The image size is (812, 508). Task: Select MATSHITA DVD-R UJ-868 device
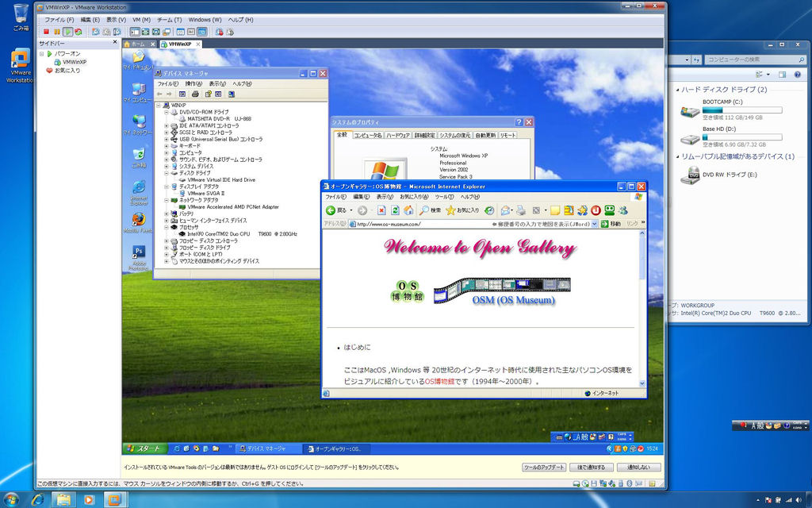pos(219,119)
